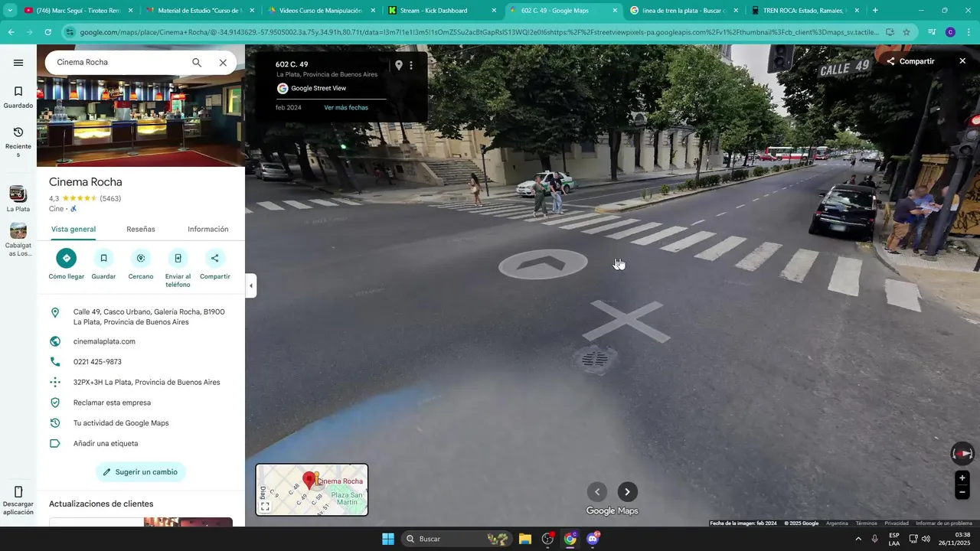Viewport: 980px width, 551px height.
Task: Click the Street View compass control
Action: coord(962,454)
